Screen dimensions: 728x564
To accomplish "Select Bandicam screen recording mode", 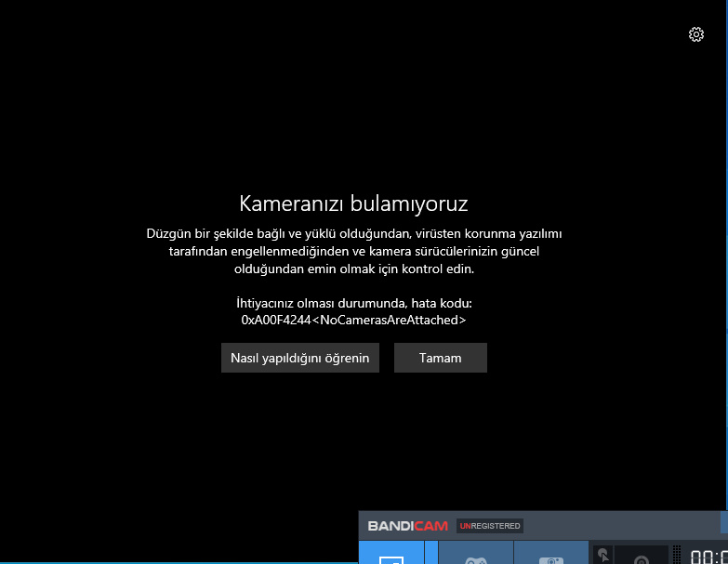I will pos(391,556).
